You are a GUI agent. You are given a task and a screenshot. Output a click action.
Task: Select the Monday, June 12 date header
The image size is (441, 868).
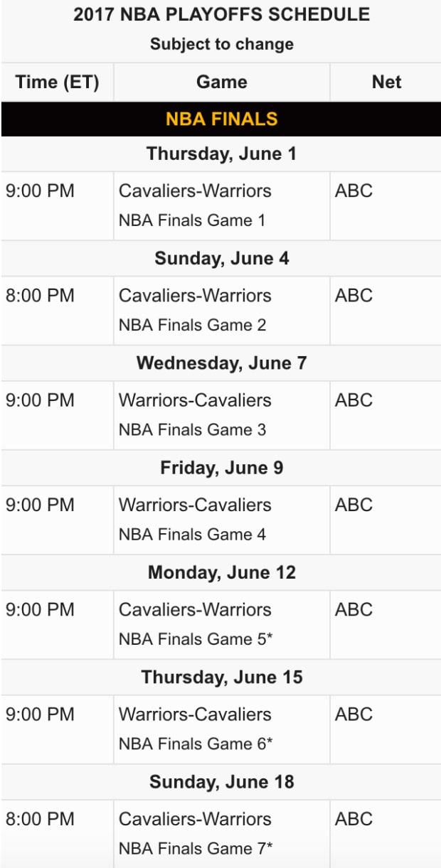221,572
